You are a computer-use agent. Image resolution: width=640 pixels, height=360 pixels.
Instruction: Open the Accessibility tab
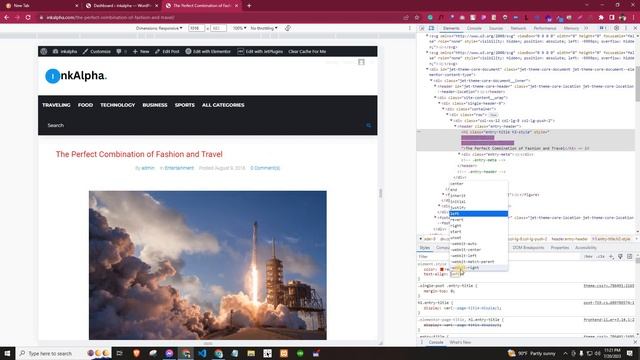tap(585, 248)
